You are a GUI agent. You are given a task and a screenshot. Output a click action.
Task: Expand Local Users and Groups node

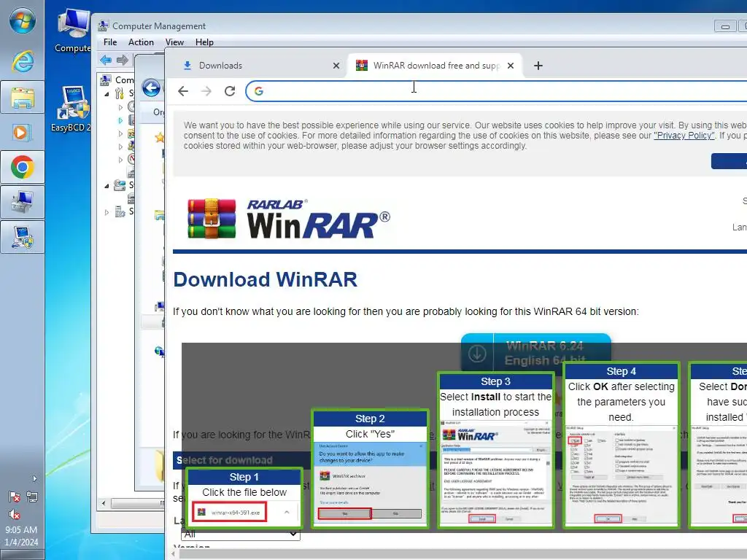(x=120, y=147)
